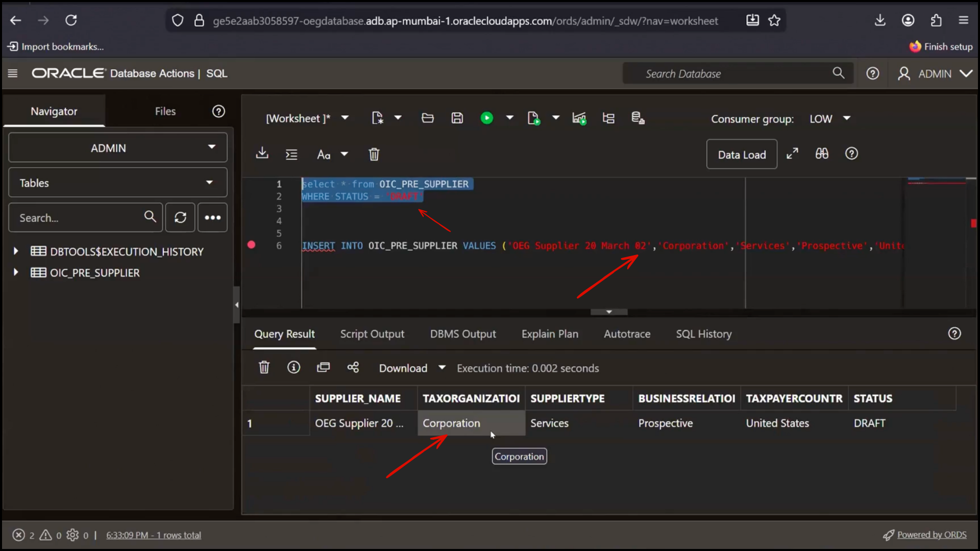Click the green Run Statement icon
The width and height of the screenshot is (980, 551).
pyautogui.click(x=486, y=118)
